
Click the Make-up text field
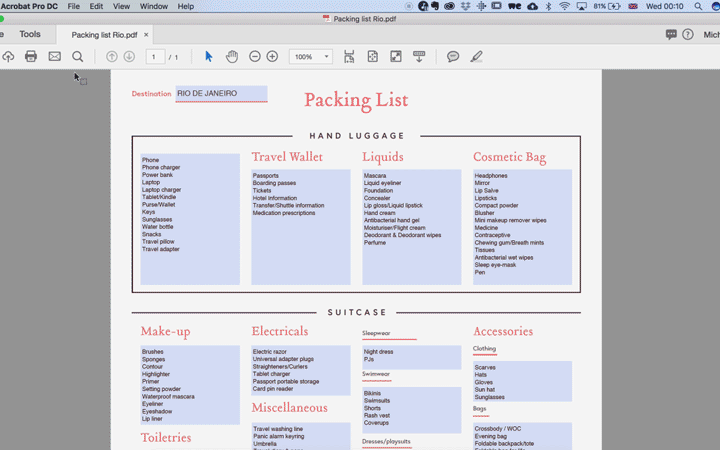point(190,385)
